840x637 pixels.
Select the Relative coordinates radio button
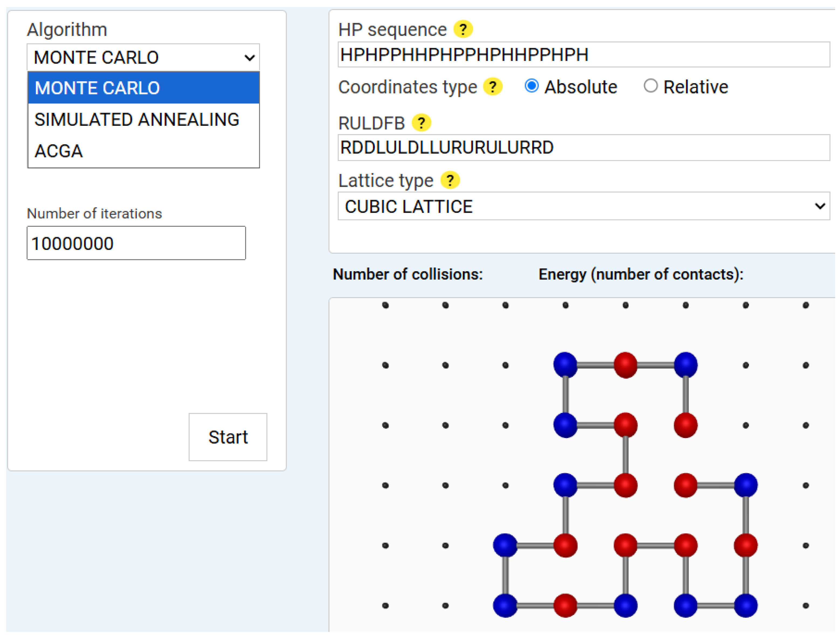(x=651, y=86)
